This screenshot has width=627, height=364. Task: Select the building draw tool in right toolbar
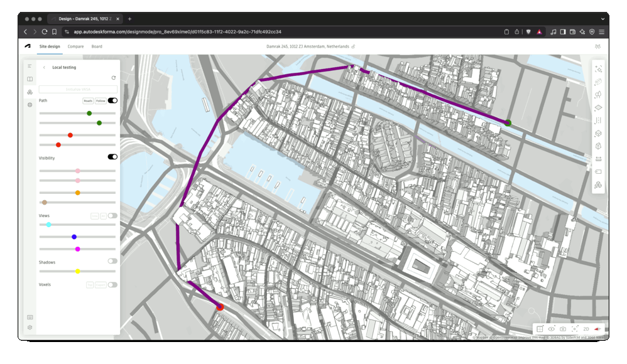coord(598,82)
